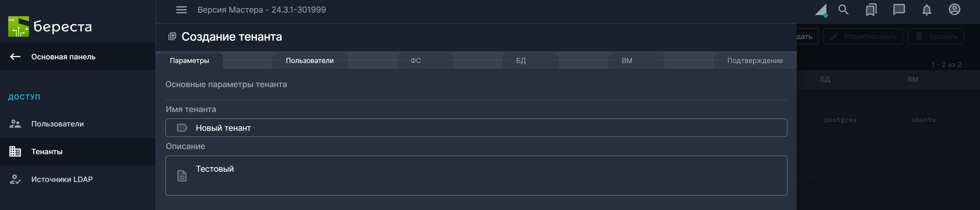Switch to the ФС wizard step
This screenshot has height=210, width=980.
pos(415,61)
